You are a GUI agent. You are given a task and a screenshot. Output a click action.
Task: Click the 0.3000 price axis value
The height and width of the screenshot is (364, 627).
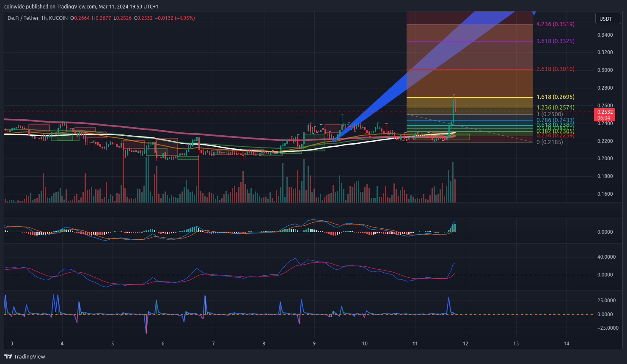click(605, 70)
